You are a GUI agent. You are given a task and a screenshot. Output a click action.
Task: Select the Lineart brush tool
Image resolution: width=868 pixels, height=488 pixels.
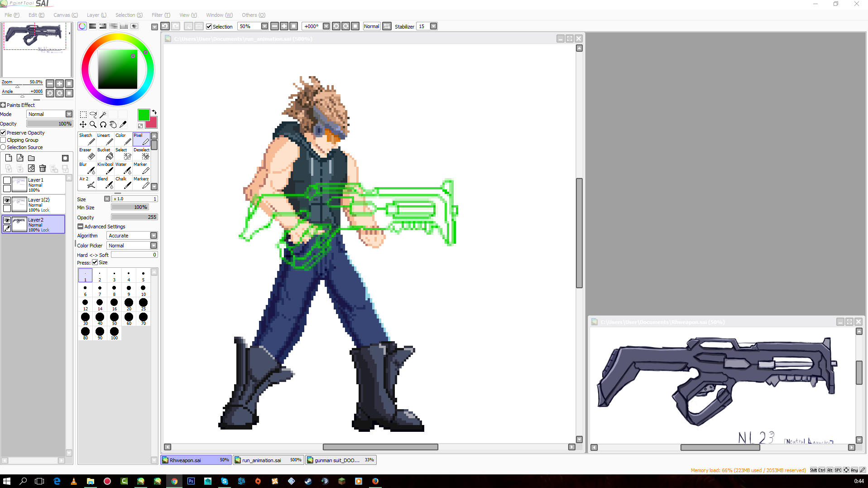point(105,139)
